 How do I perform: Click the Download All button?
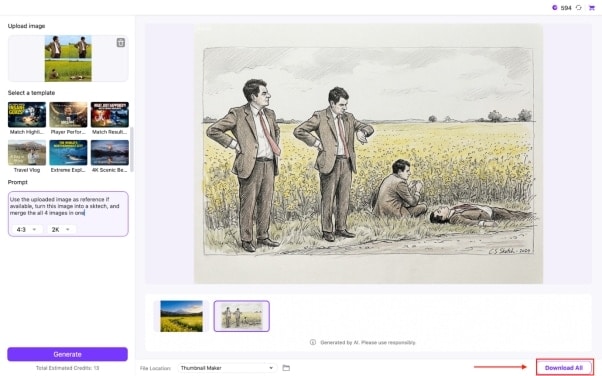[x=564, y=368]
